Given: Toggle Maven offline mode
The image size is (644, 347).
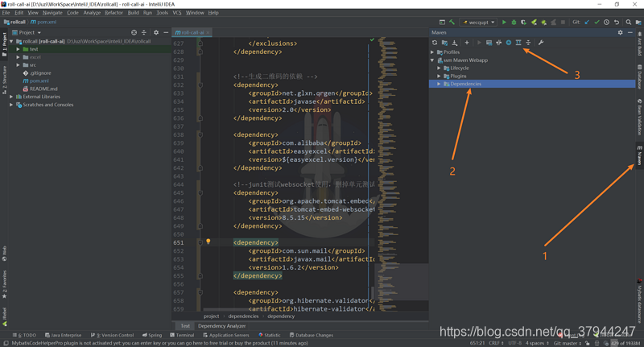Looking at the screenshot, I should (498, 43).
